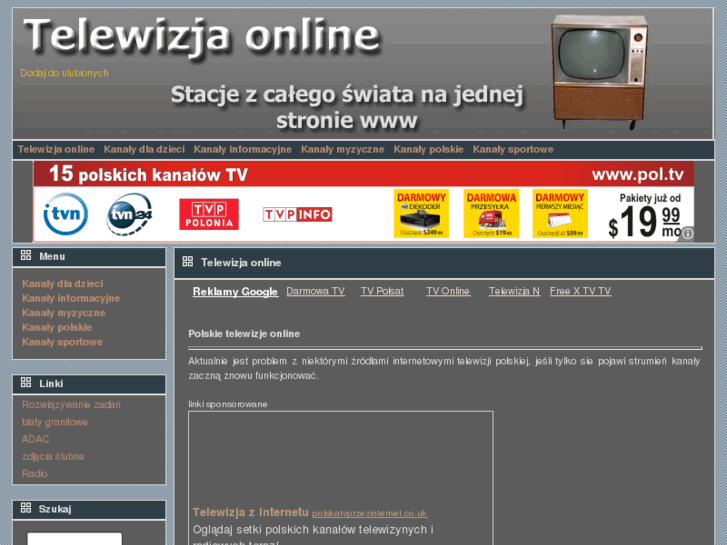The height and width of the screenshot is (545, 727).
Task: Select Kanały polskie in sidebar Menu
Action: [x=57, y=327]
